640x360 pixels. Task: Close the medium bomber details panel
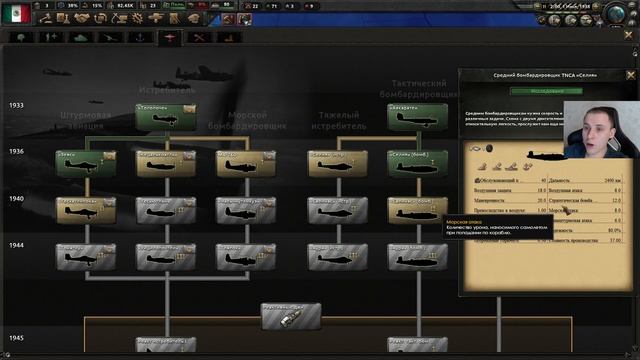[x=631, y=75]
